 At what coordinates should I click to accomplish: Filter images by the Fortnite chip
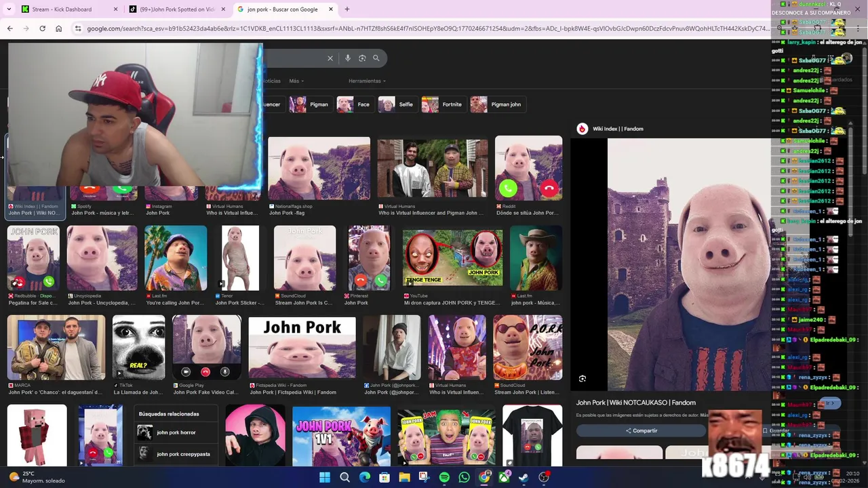tap(442, 104)
